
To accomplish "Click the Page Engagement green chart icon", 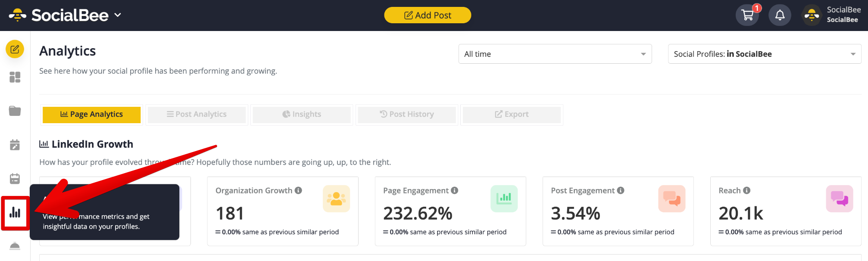I will (504, 199).
